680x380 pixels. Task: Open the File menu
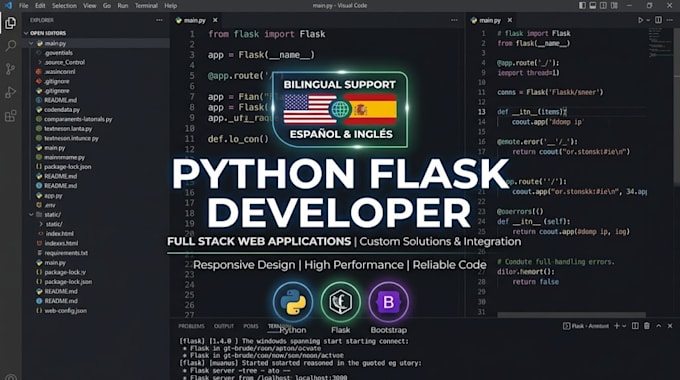tap(23, 6)
